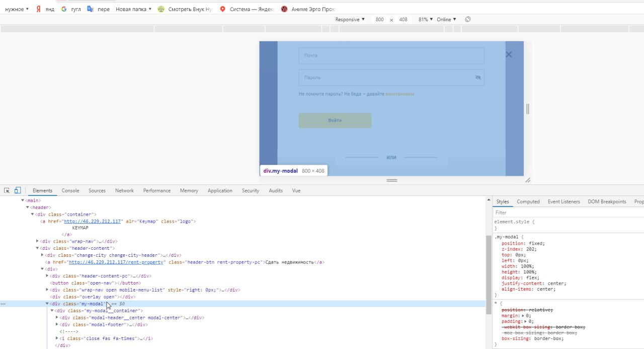Open the Yandex bookmark icon labeled янд

45,9
